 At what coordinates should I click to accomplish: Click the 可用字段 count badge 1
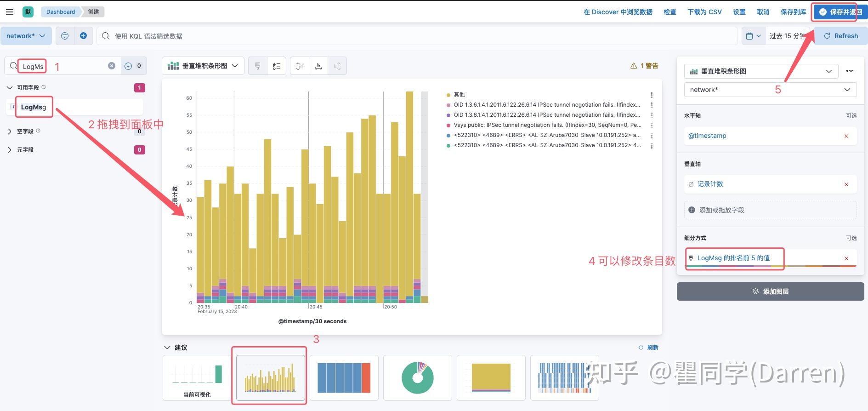point(140,87)
